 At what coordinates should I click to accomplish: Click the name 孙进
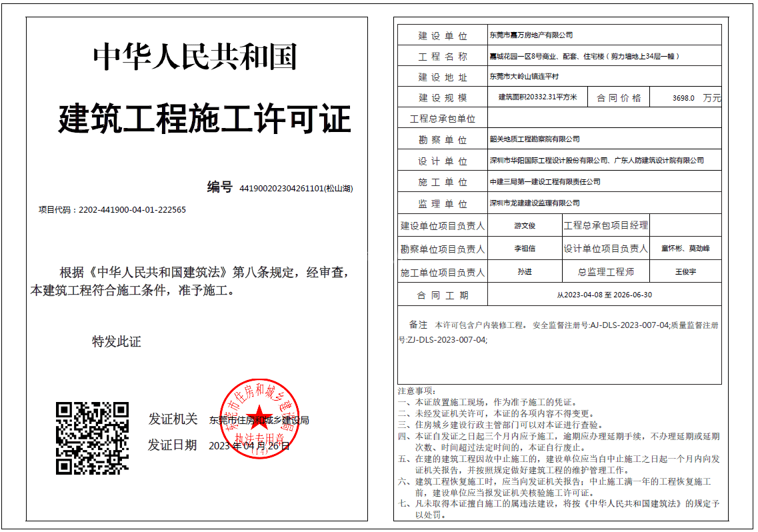click(x=525, y=272)
